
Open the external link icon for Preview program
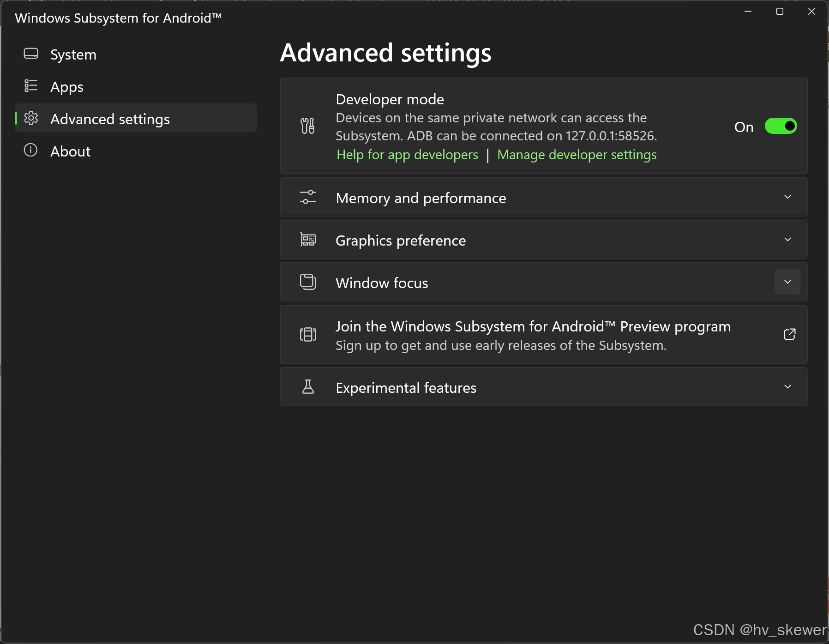point(789,334)
